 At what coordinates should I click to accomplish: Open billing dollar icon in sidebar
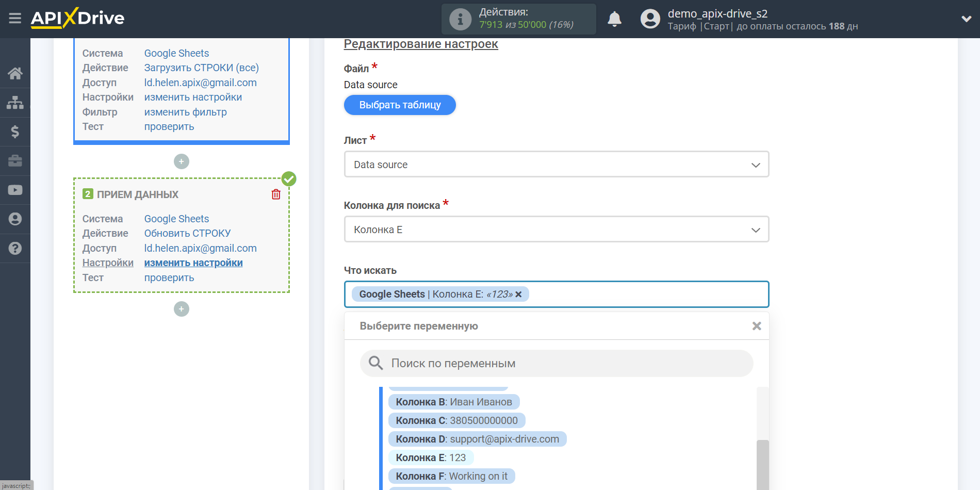(x=15, y=132)
